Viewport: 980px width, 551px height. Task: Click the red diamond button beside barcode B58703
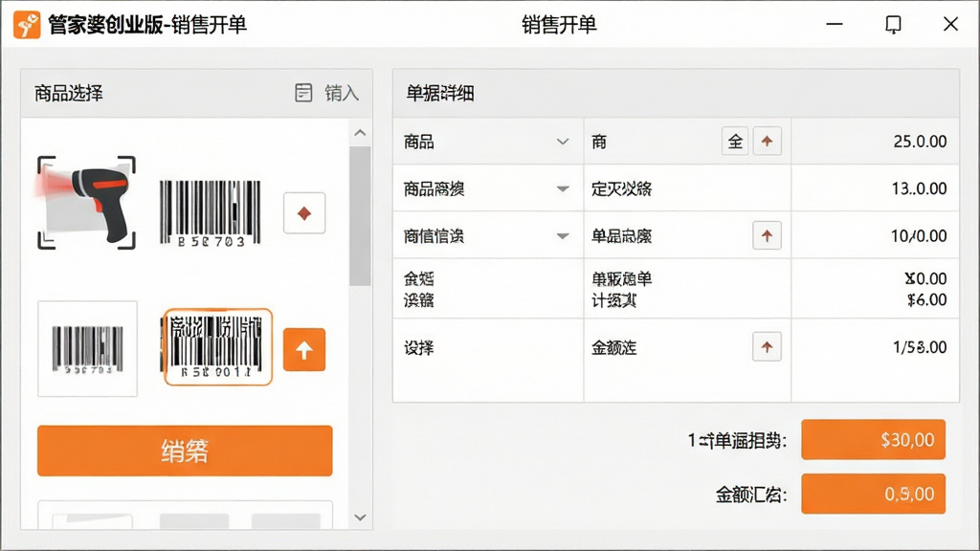tap(304, 213)
